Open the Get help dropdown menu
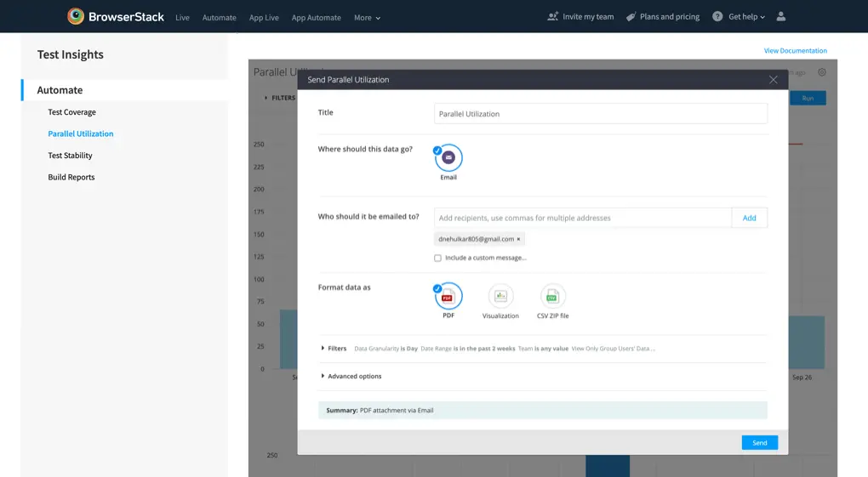868x477 pixels. click(x=739, y=17)
